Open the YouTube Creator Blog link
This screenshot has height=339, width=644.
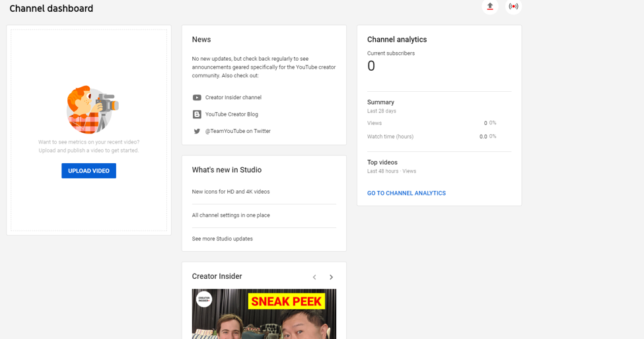coord(232,114)
